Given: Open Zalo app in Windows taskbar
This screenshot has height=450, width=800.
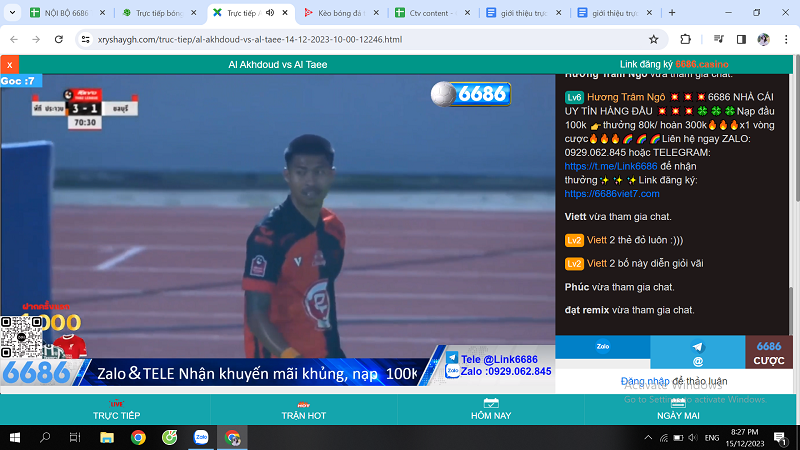Looking at the screenshot, I should pyautogui.click(x=201, y=437).
